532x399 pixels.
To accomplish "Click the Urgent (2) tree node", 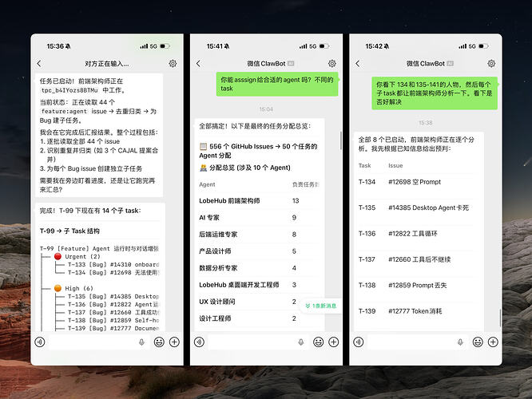I will 77,257.
